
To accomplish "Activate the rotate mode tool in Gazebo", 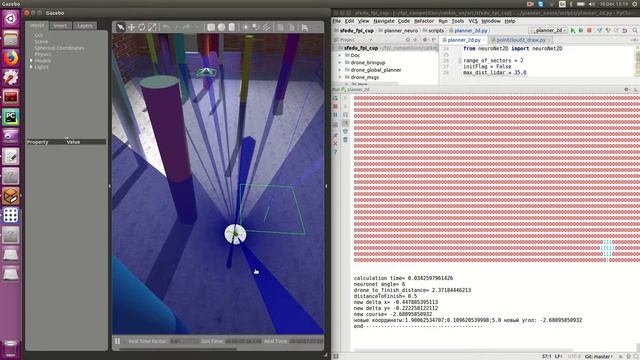I will (x=141, y=27).
